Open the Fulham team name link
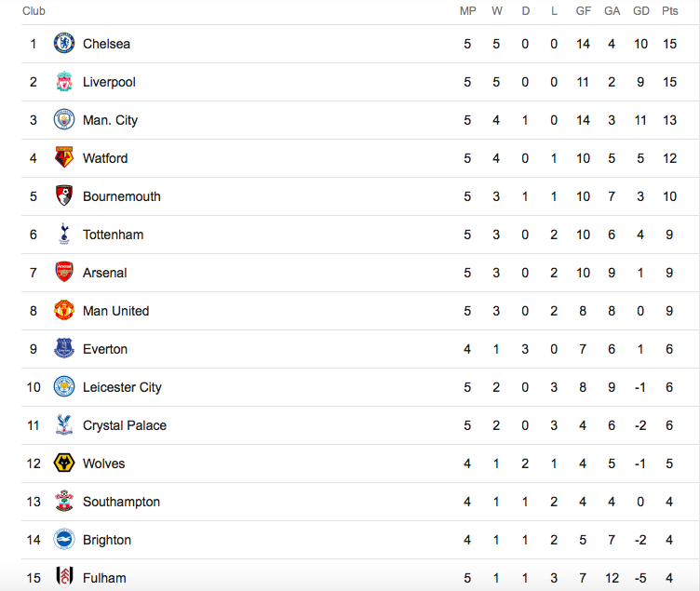Screen dimensions: 700x591 click(x=104, y=578)
